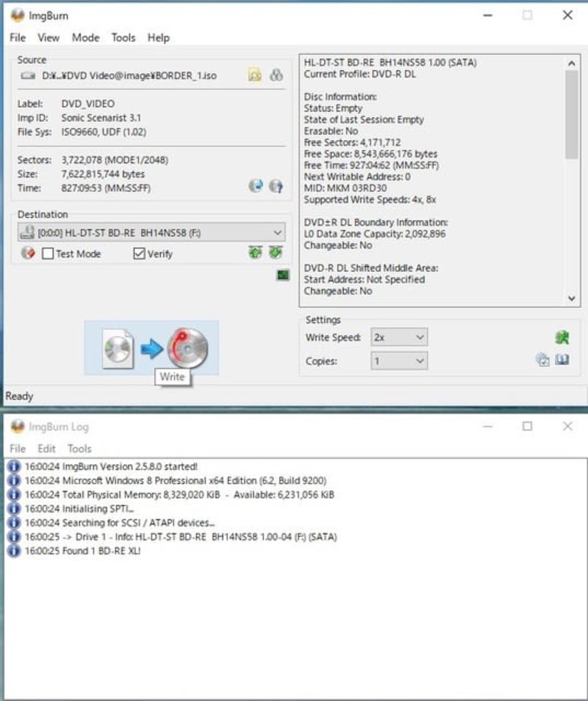Click the 'ImgBurn Version 2.5.8.0 started!' log line
The width and height of the screenshot is (588, 701).
tap(111, 467)
